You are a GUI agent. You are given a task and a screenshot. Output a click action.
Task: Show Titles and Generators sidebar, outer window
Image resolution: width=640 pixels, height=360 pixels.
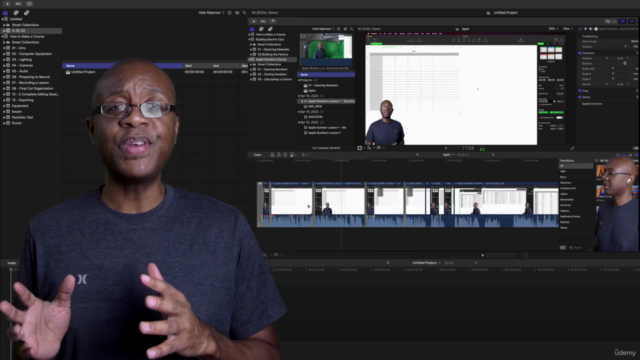click(27, 13)
